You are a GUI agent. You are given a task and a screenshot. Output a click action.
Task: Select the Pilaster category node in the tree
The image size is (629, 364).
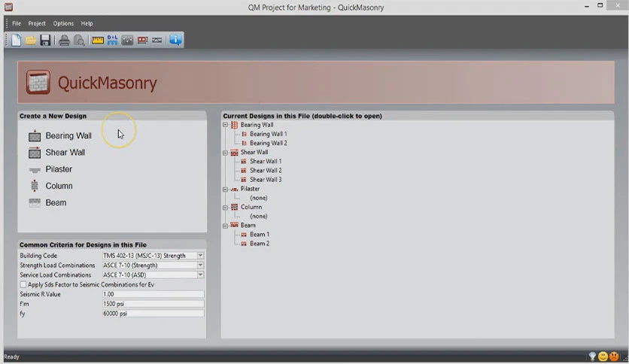point(250,189)
